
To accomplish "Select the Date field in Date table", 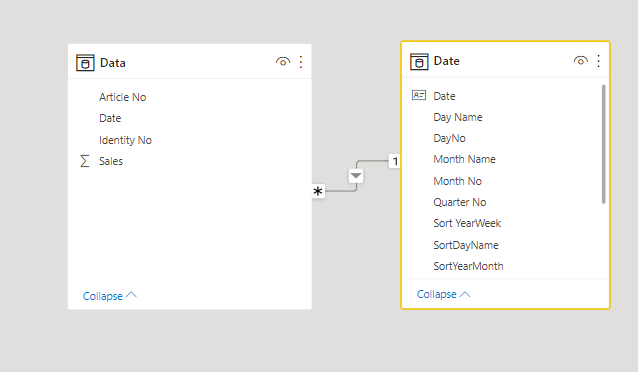I will pyautogui.click(x=444, y=96).
